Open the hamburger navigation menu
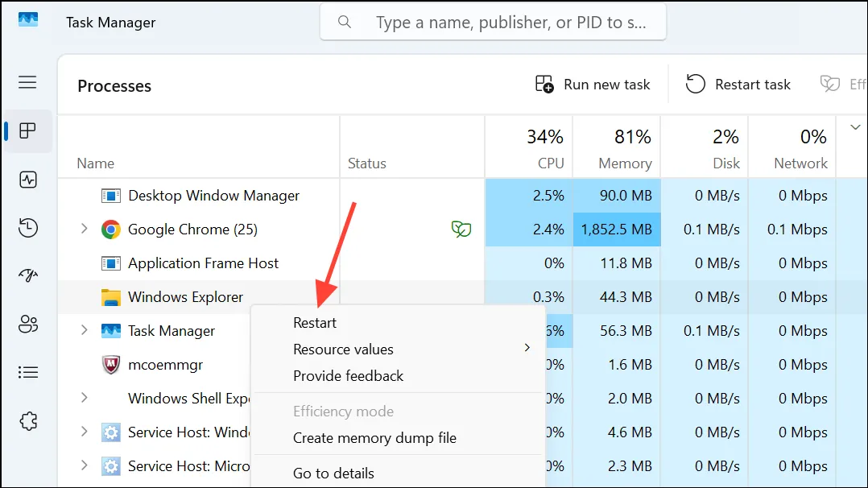The width and height of the screenshot is (868, 488). [27, 82]
